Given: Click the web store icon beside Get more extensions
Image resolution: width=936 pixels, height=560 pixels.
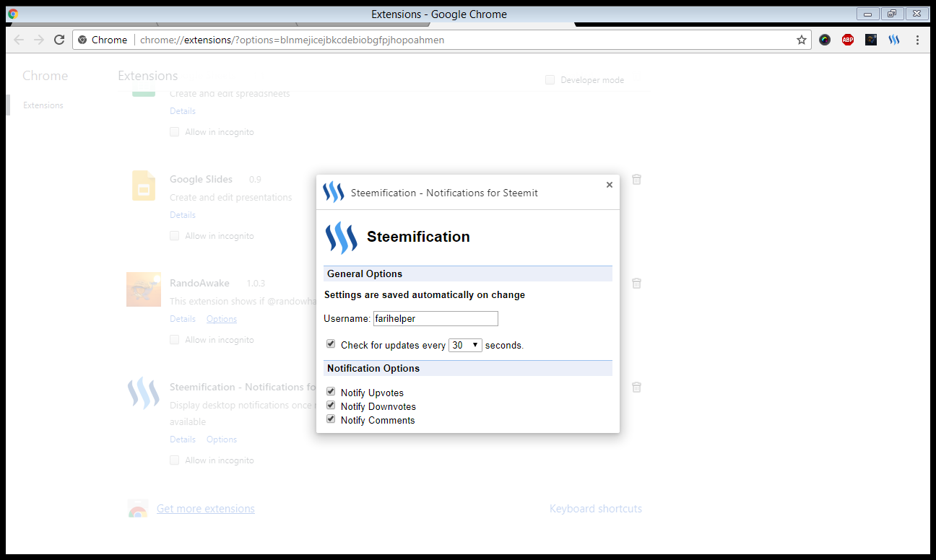Looking at the screenshot, I should click(x=137, y=509).
